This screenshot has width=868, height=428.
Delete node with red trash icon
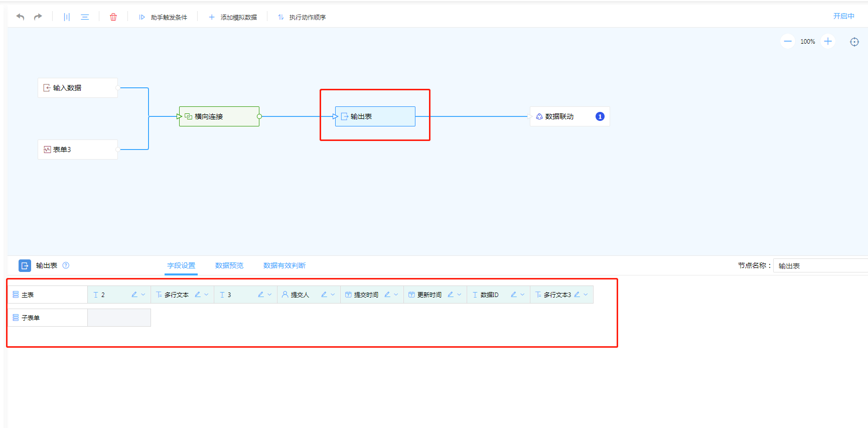[x=113, y=17]
